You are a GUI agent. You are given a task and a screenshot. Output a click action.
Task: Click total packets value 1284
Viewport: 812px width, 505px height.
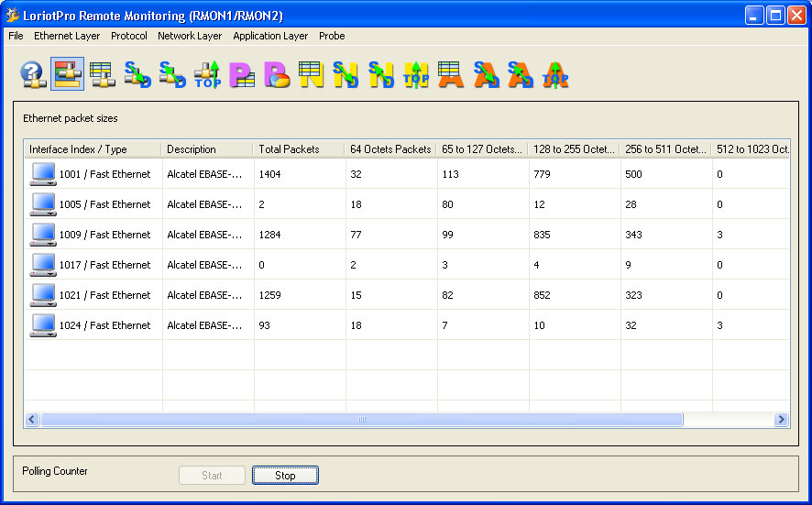(269, 235)
